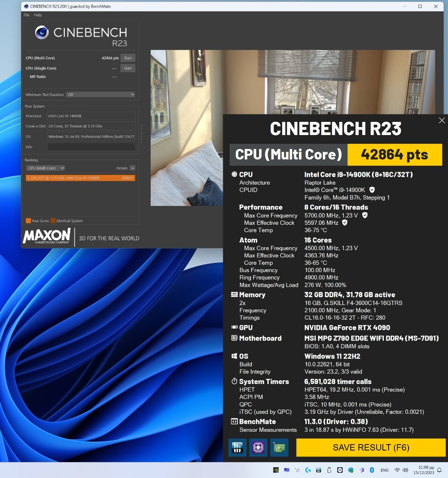This screenshot has height=478, width=448.
Task: Open GPU-Z graphics card icon in BenchMate panel
Action: (x=279, y=447)
